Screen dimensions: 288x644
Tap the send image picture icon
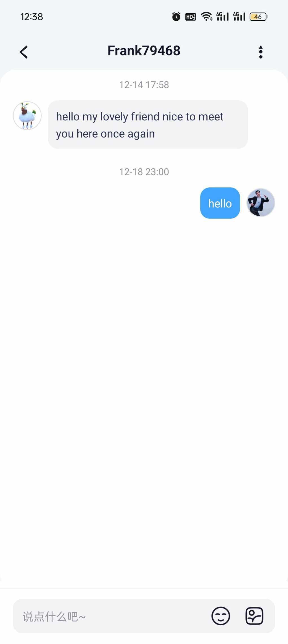[254, 616]
